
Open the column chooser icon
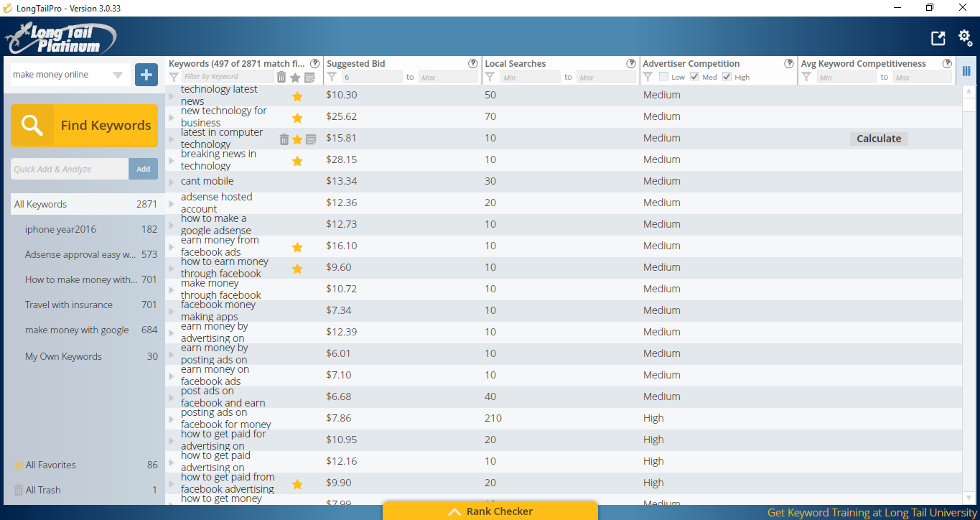pos(966,71)
